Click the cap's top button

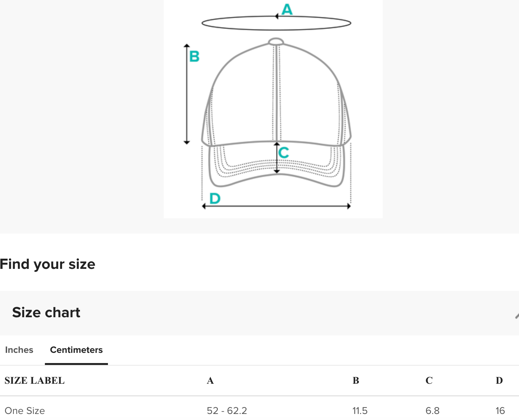click(x=276, y=42)
